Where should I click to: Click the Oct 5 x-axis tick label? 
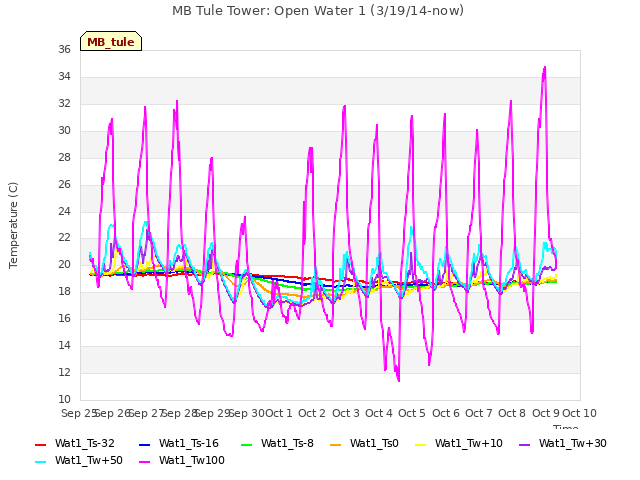click(412, 413)
